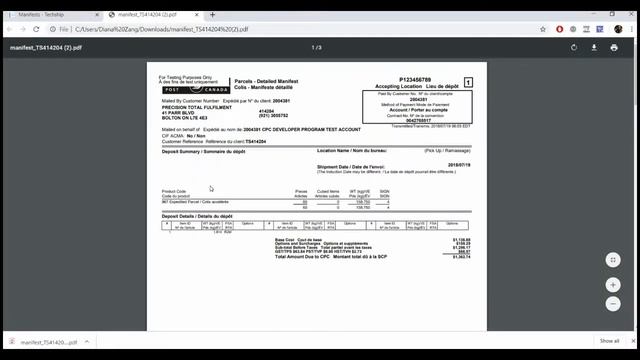Click the Account / Porter au compte text
Viewport: 640px width, 360px height.
(418, 110)
